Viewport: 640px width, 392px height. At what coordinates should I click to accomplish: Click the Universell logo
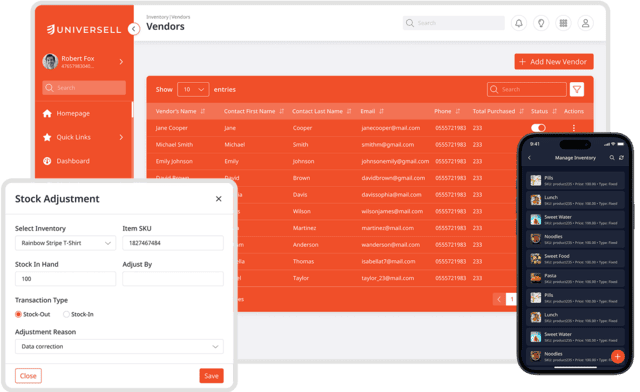point(84,29)
